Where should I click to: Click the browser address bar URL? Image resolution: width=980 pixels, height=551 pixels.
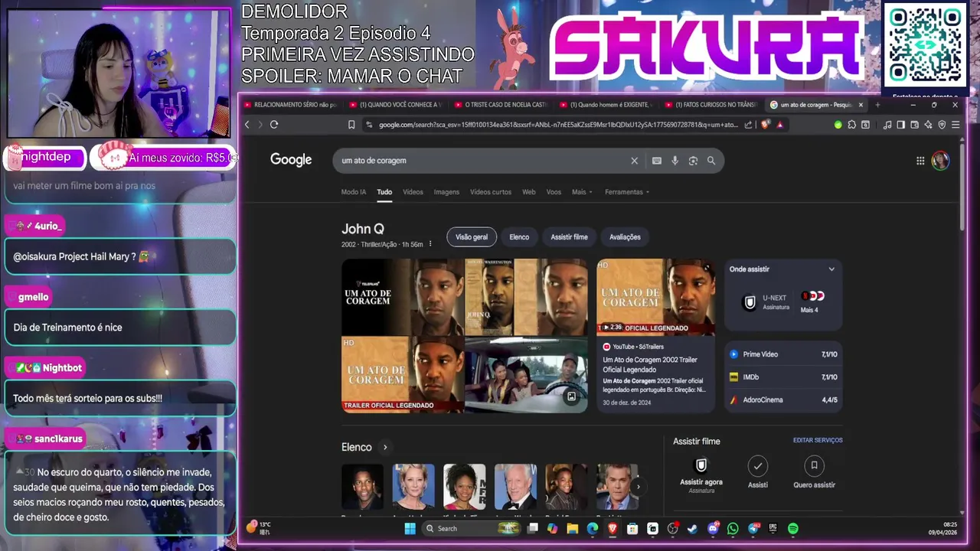pos(559,125)
